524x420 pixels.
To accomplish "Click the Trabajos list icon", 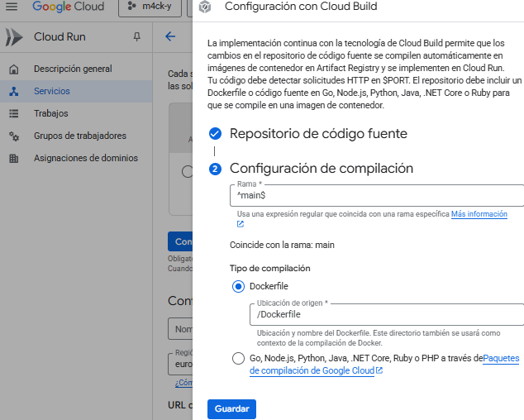I will tap(14, 114).
